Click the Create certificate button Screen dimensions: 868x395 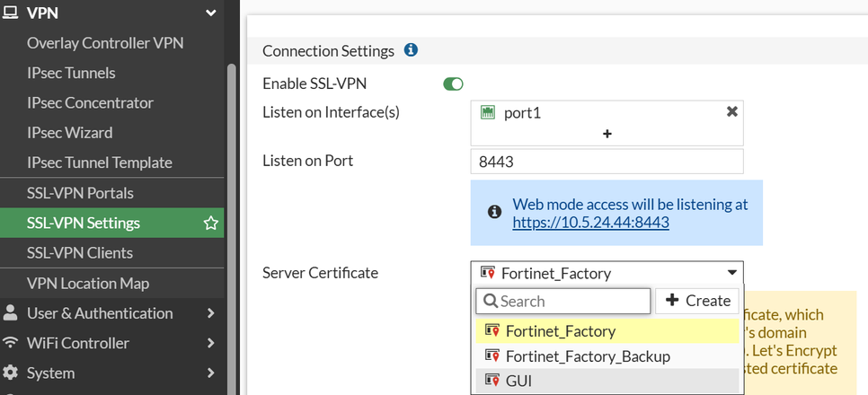click(x=697, y=301)
